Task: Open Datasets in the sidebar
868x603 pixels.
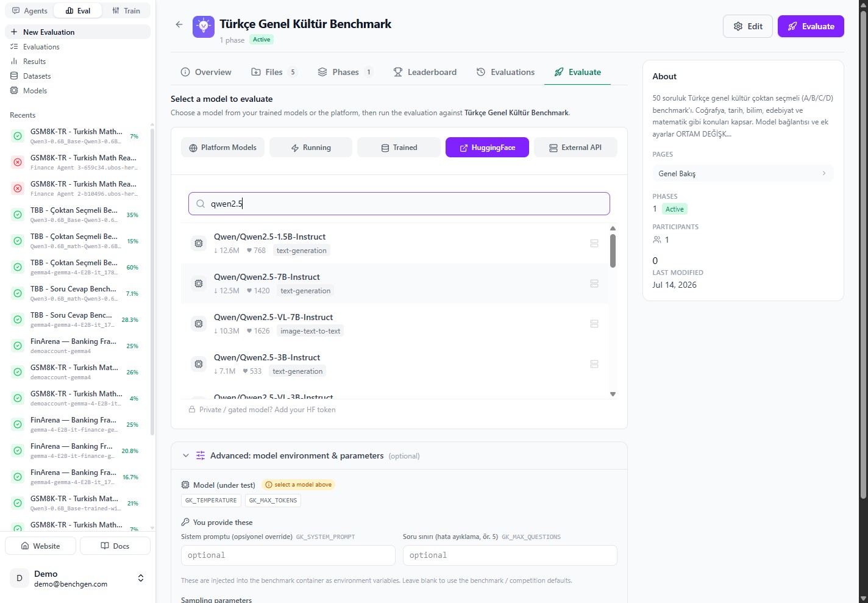Action: tap(77, 76)
